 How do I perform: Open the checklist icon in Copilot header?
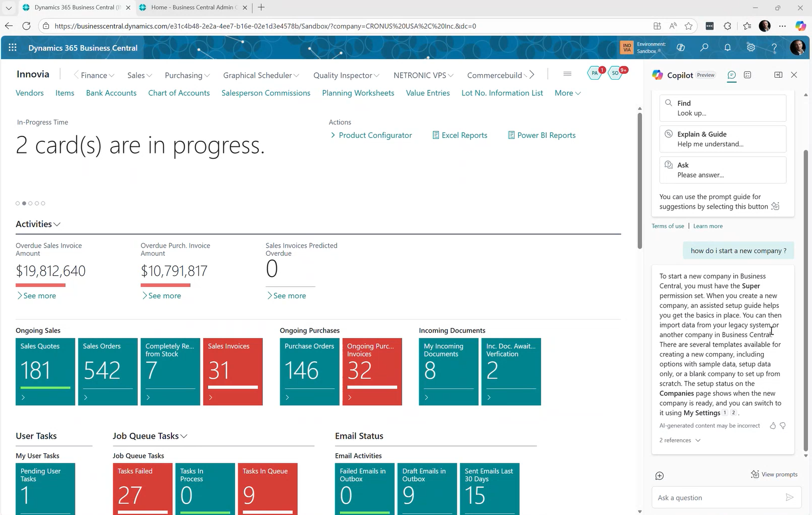[747, 75]
